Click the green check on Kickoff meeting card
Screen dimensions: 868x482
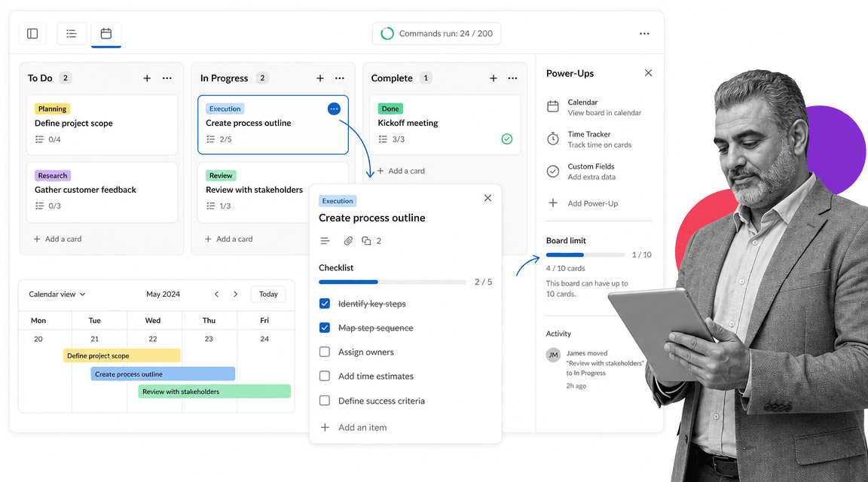506,139
